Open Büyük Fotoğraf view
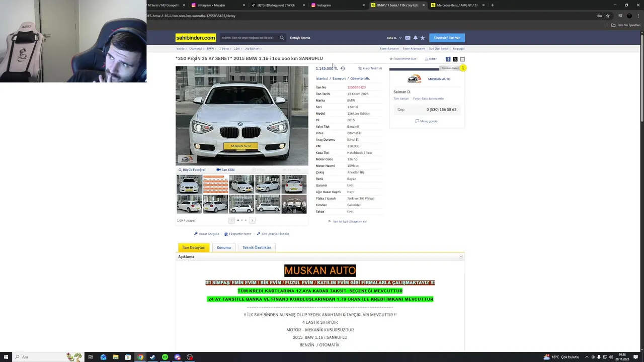Screen dimensions: 644x362 pos(192,170)
